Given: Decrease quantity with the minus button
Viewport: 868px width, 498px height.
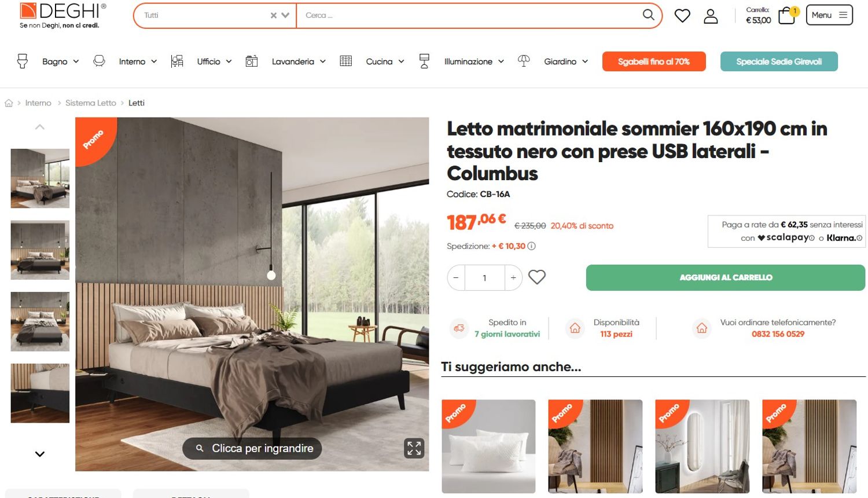Looking at the screenshot, I should pyautogui.click(x=456, y=278).
